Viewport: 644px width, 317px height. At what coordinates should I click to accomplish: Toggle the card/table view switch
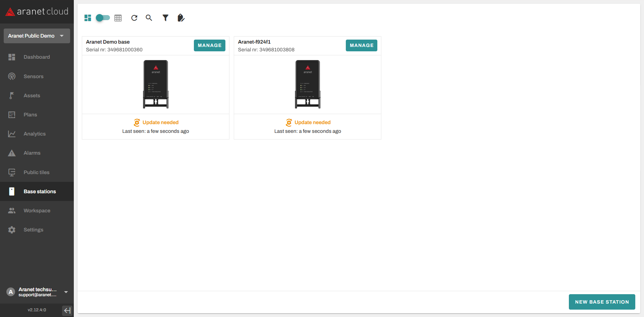pyautogui.click(x=103, y=18)
